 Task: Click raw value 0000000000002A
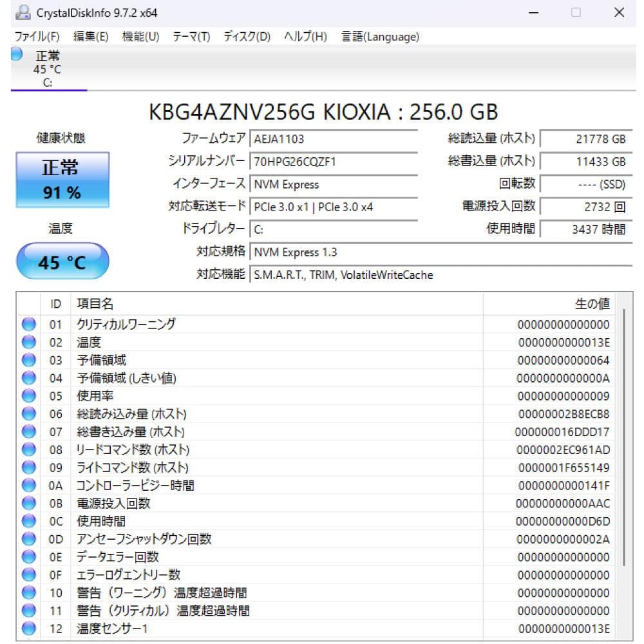tap(563, 539)
